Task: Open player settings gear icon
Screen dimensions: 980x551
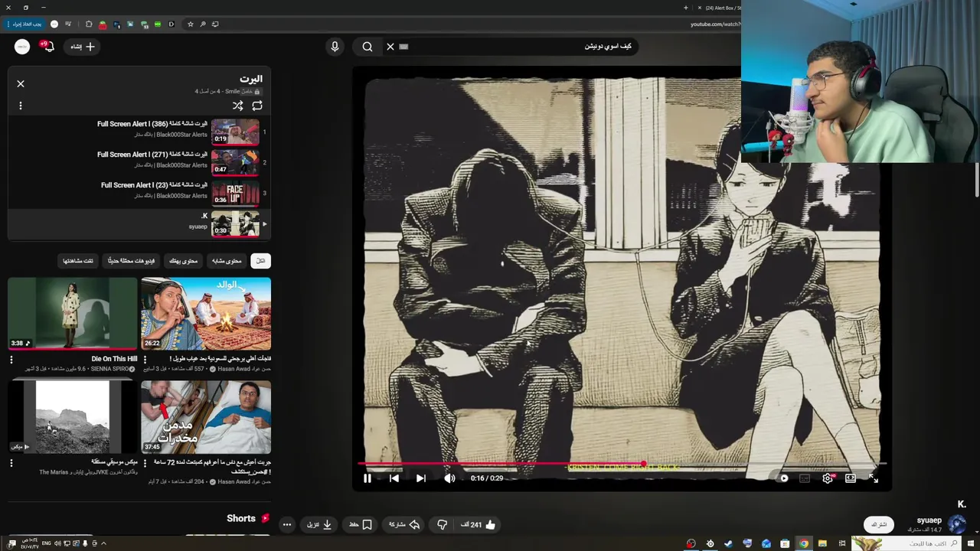Action: coord(828,478)
